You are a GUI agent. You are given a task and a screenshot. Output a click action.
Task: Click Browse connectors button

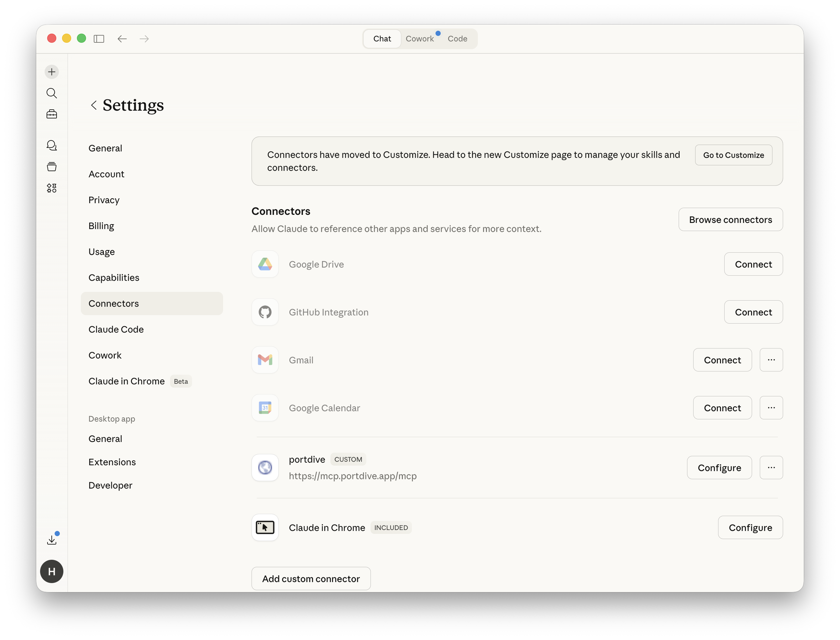(730, 220)
